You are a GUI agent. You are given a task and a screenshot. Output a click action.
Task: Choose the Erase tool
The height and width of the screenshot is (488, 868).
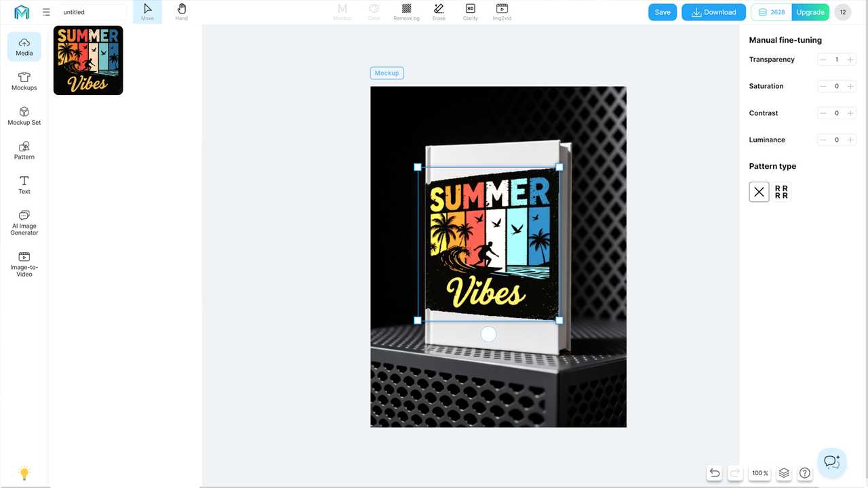[439, 12]
